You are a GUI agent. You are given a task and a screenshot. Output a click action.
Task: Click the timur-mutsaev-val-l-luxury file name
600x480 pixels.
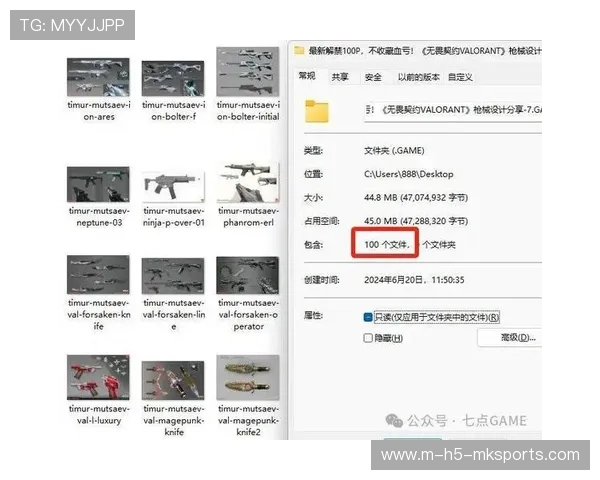(99, 415)
